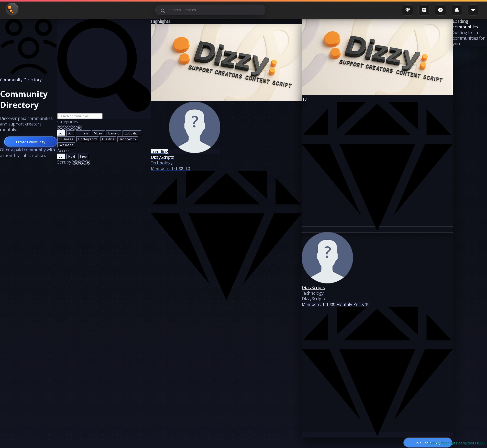Toggle the Paid access filter

(71, 156)
